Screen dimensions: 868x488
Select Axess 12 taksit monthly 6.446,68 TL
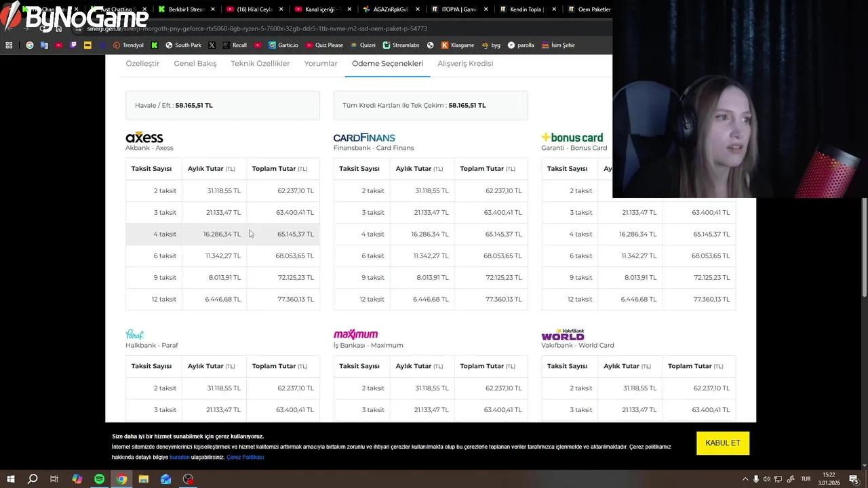coord(223,299)
